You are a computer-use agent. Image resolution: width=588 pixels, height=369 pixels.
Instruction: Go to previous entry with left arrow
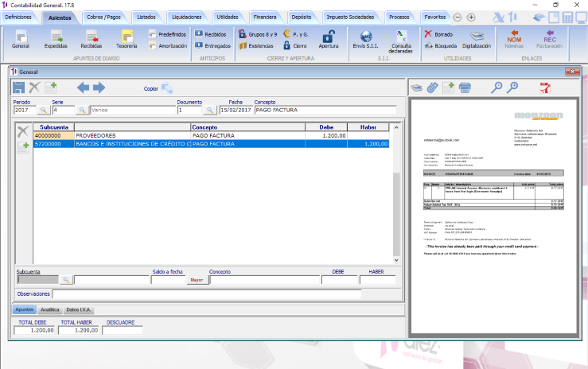pos(83,87)
